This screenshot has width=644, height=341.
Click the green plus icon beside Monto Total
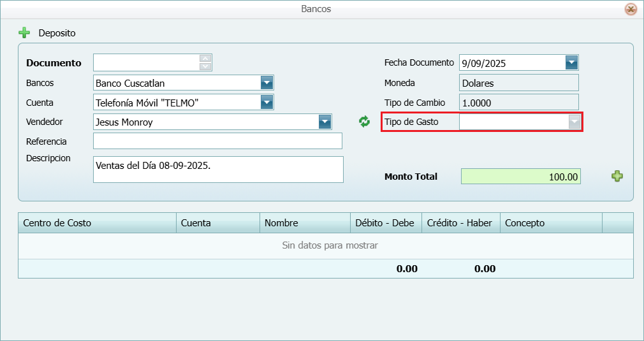[617, 177]
